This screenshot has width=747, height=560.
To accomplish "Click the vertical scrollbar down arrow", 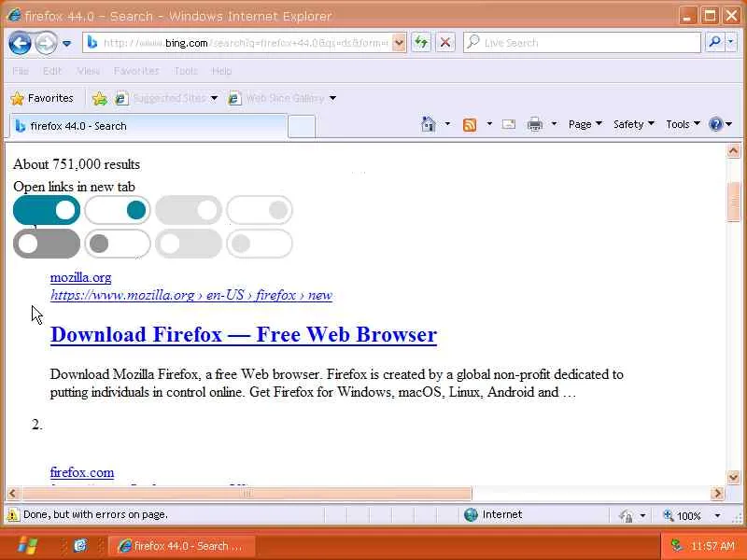I will 733,477.
